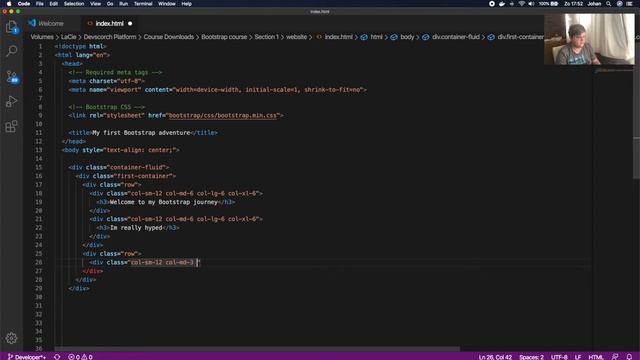
Task: Expand the body element breadcrumb
Action: [x=402, y=37]
